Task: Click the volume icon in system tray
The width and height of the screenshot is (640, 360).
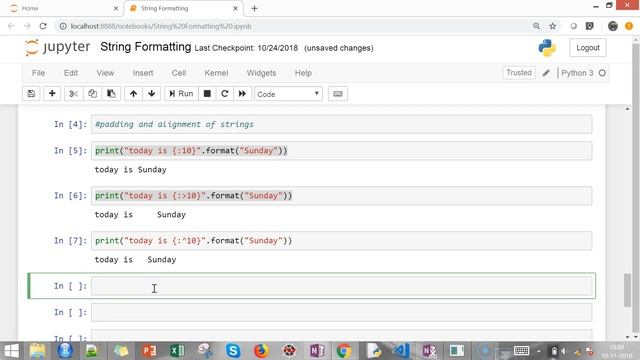Action: (564, 351)
